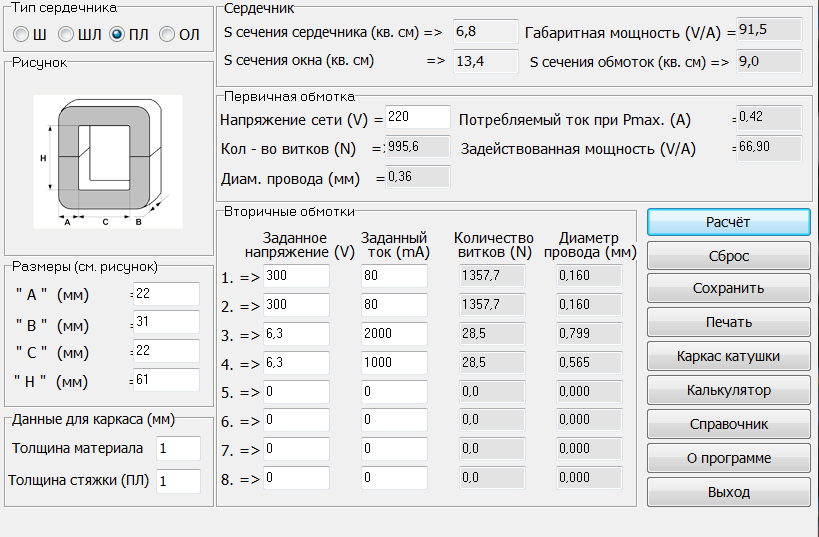Click the core drawing image
Image resolution: width=819 pixels, height=537 pixels.
(108, 161)
